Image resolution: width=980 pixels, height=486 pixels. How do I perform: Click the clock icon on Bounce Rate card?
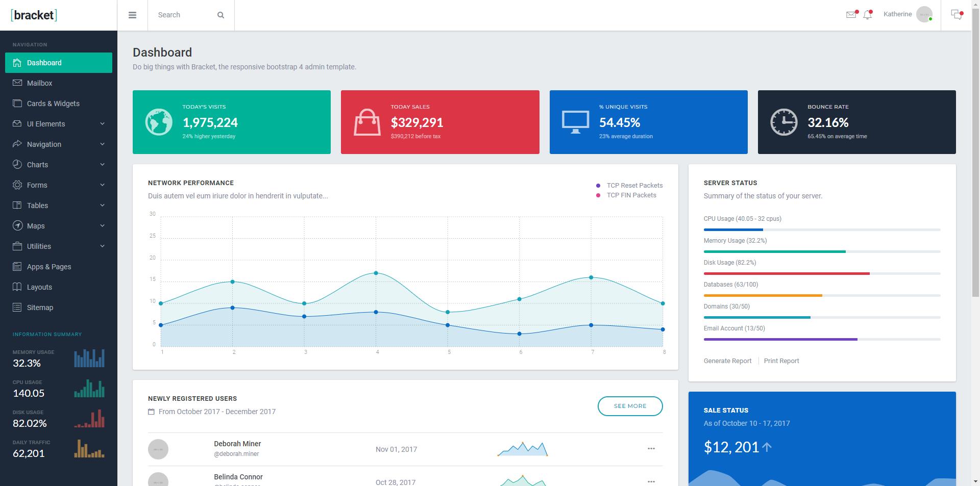pos(783,122)
